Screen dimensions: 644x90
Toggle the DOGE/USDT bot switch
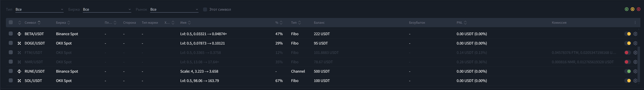point(628,43)
